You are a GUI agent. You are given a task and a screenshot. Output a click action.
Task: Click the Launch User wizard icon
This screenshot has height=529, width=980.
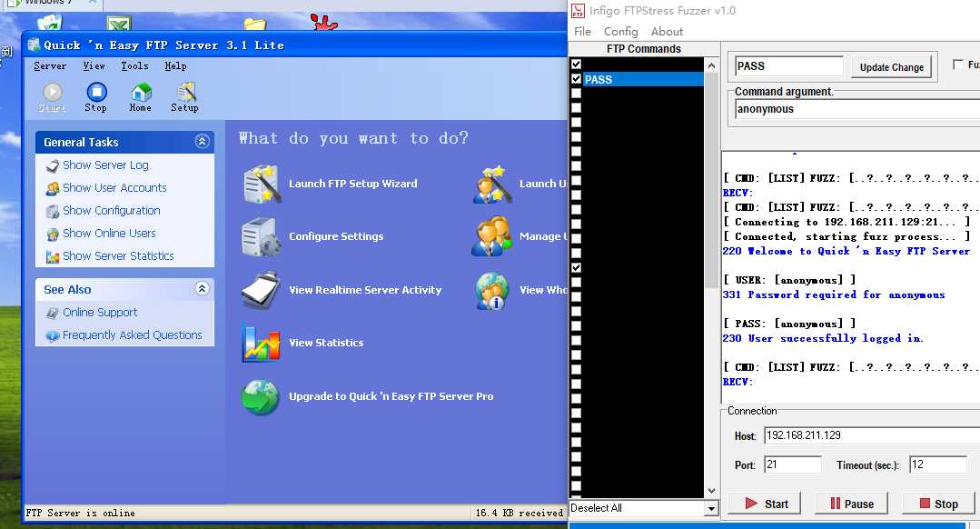(x=492, y=184)
